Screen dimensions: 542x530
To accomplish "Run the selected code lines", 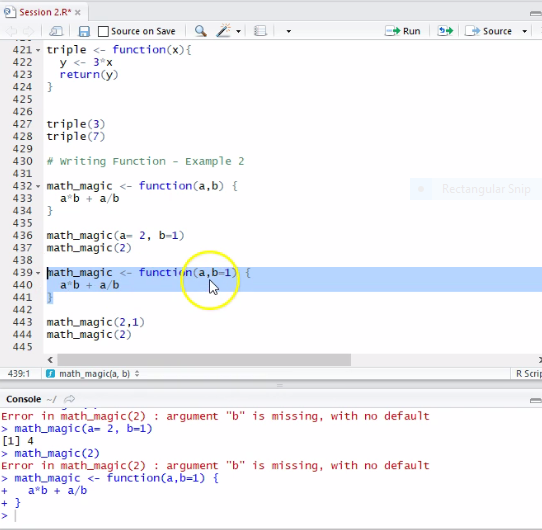I will click(x=403, y=31).
